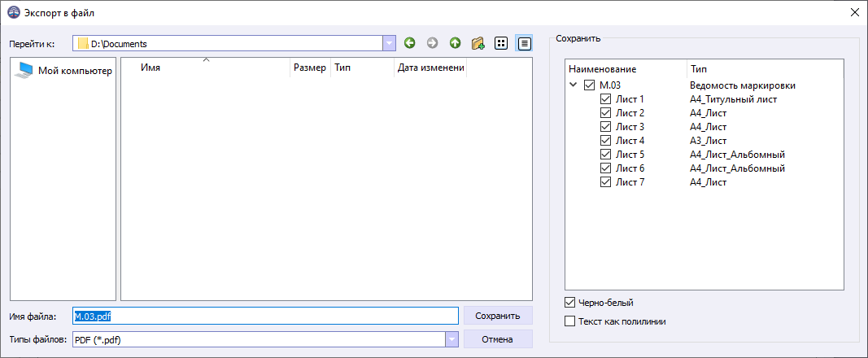Click the grey forward navigation arrow
The height and width of the screenshot is (358, 868).
(x=432, y=43)
